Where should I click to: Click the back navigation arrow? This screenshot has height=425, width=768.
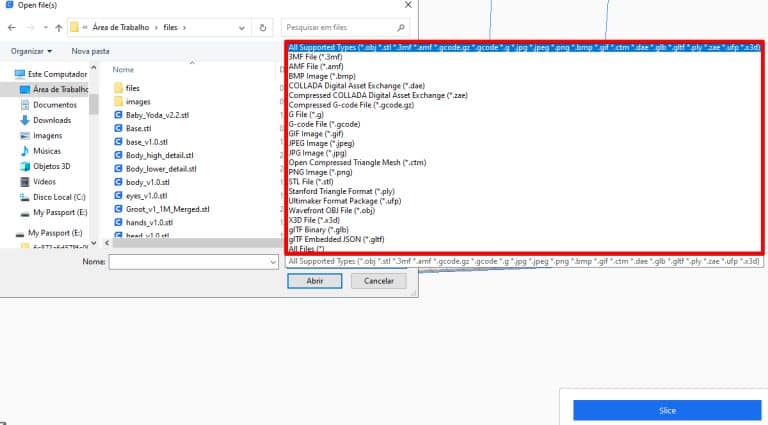point(12,27)
